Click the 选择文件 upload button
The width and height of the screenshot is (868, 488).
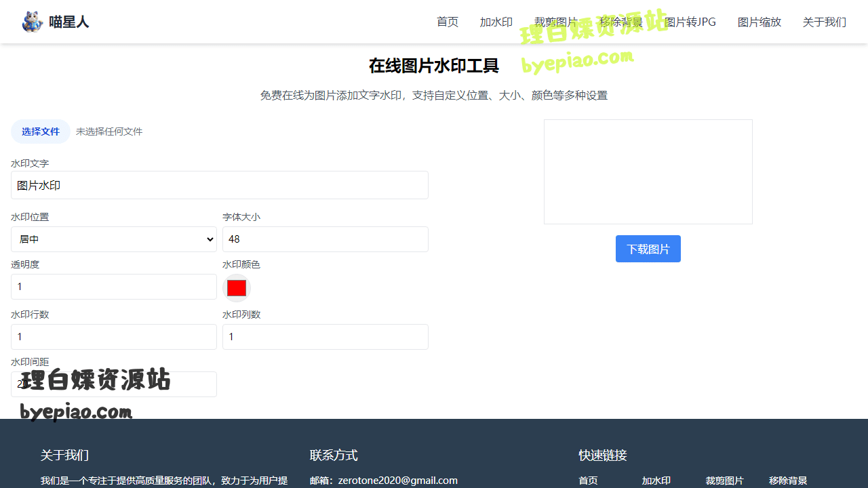pyautogui.click(x=41, y=131)
